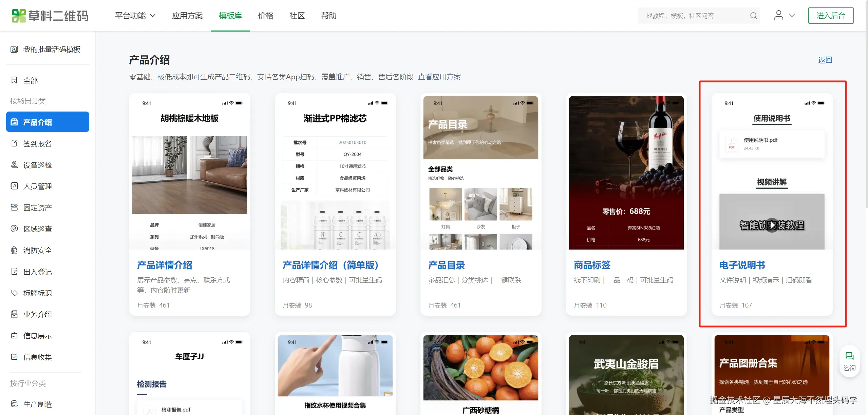Open 消防安全 category in sidebar

(37, 250)
